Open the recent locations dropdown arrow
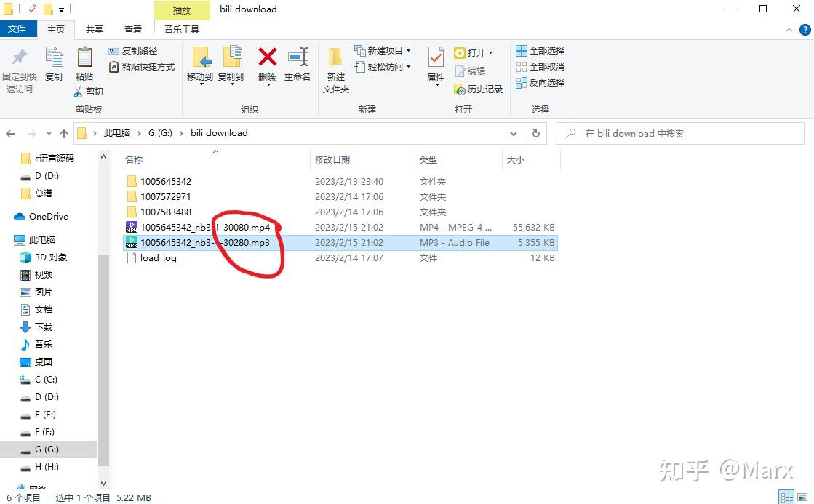 point(49,134)
